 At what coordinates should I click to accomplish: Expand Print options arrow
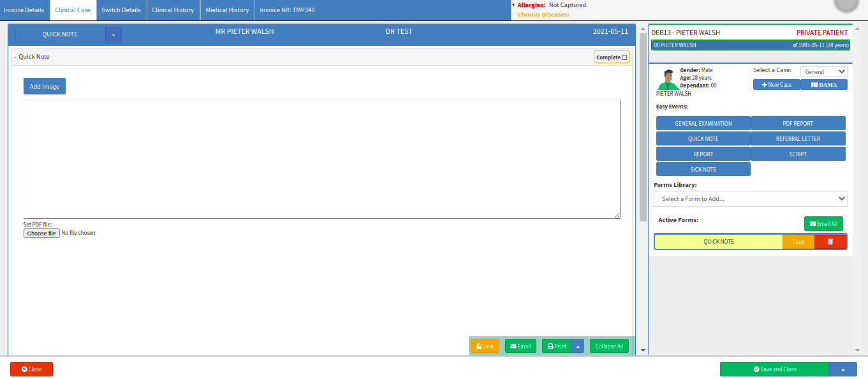point(578,346)
